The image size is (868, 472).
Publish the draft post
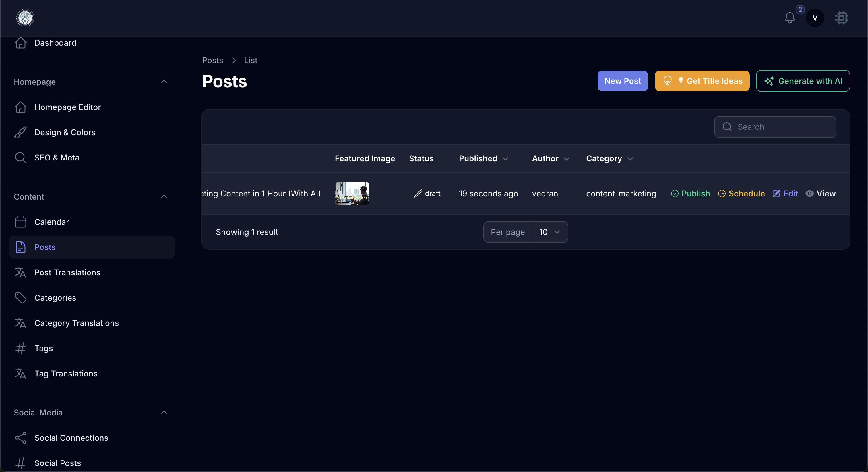click(690, 194)
